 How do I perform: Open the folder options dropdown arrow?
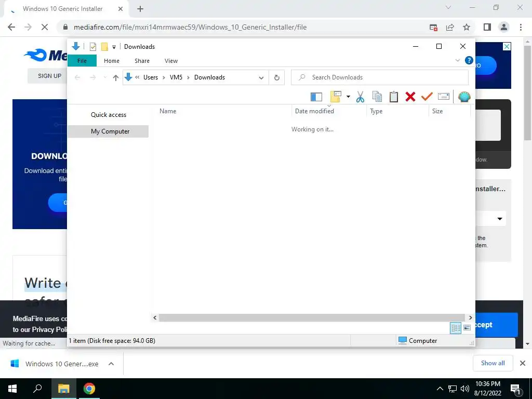click(x=348, y=97)
